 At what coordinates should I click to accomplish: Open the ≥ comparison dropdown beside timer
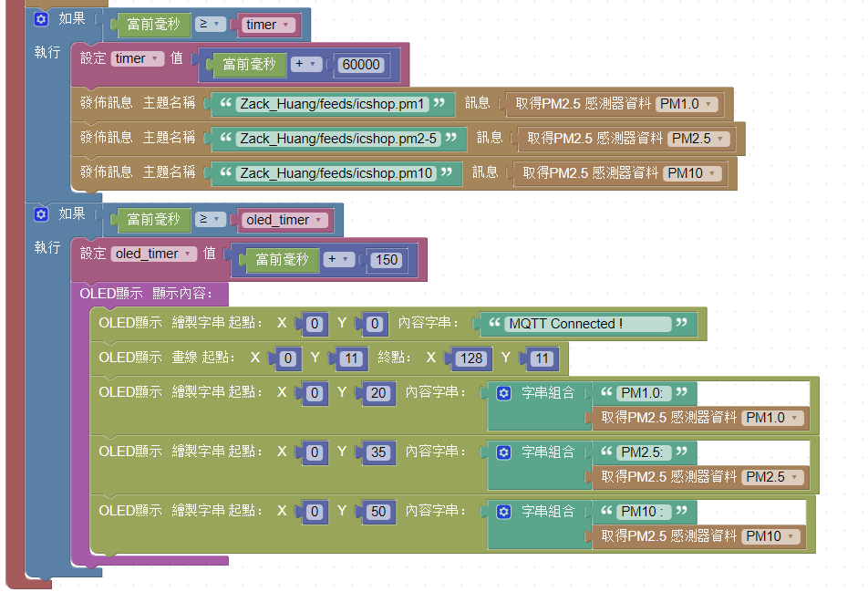point(210,25)
